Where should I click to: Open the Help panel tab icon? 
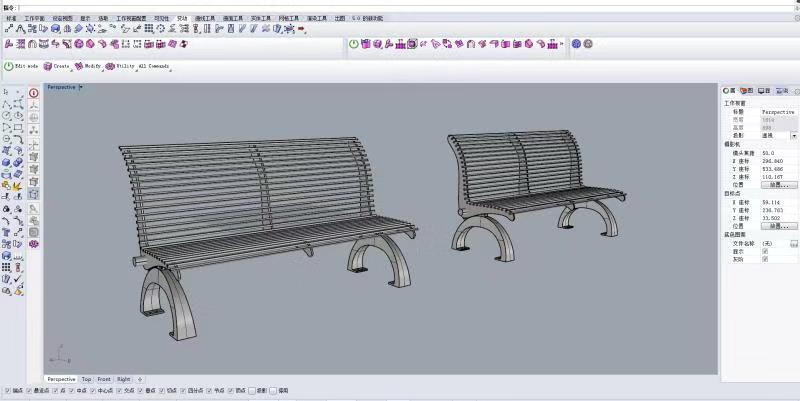click(782, 91)
